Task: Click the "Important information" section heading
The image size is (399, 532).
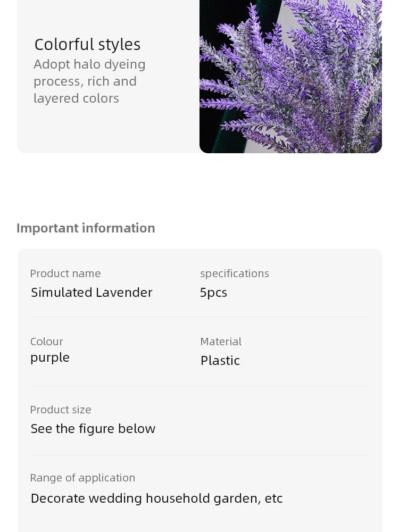Action: pyautogui.click(x=86, y=228)
